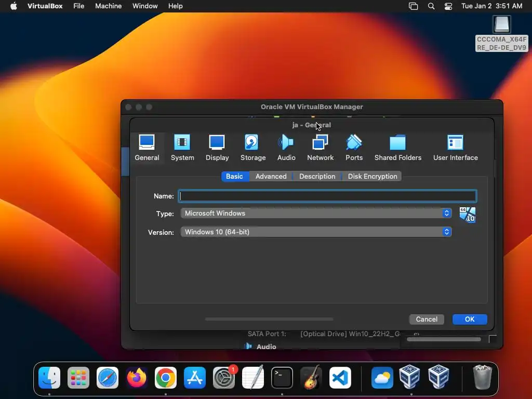532x399 pixels.
Task: Open Finder from the Dock
Action: tap(49, 378)
